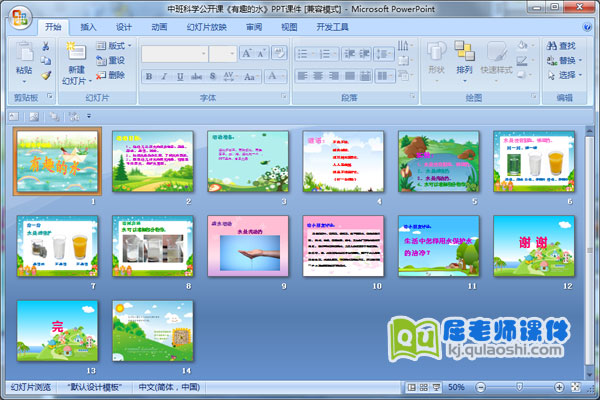Click the Zoom Out minus button
Image resolution: width=600 pixels, height=400 pixels.
481,387
